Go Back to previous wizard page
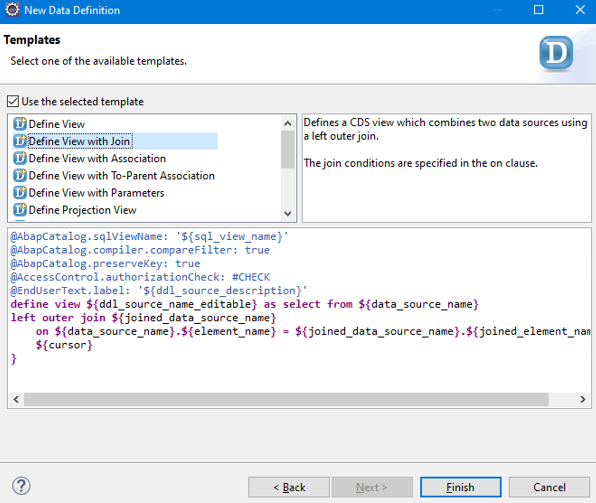 pyautogui.click(x=289, y=487)
